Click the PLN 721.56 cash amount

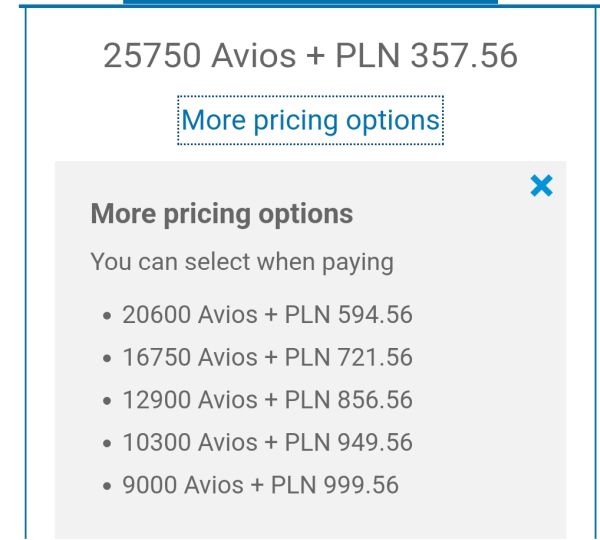(349, 357)
